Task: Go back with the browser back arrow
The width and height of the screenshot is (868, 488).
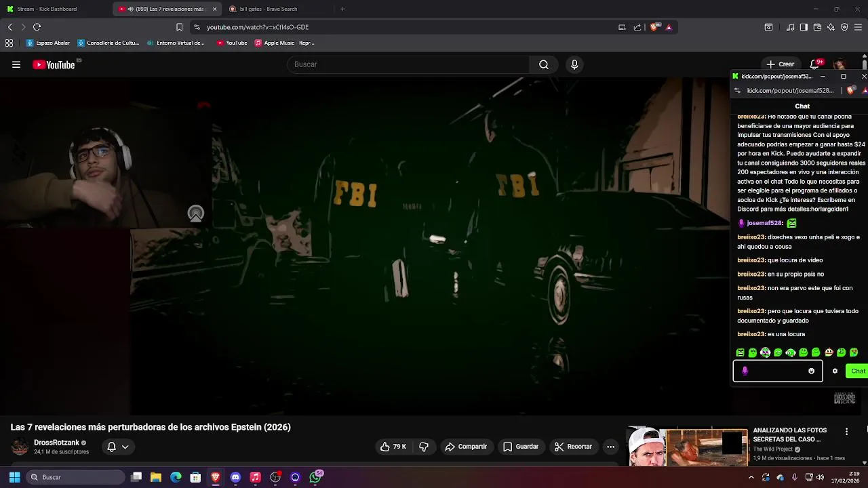Action: click(9, 27)
